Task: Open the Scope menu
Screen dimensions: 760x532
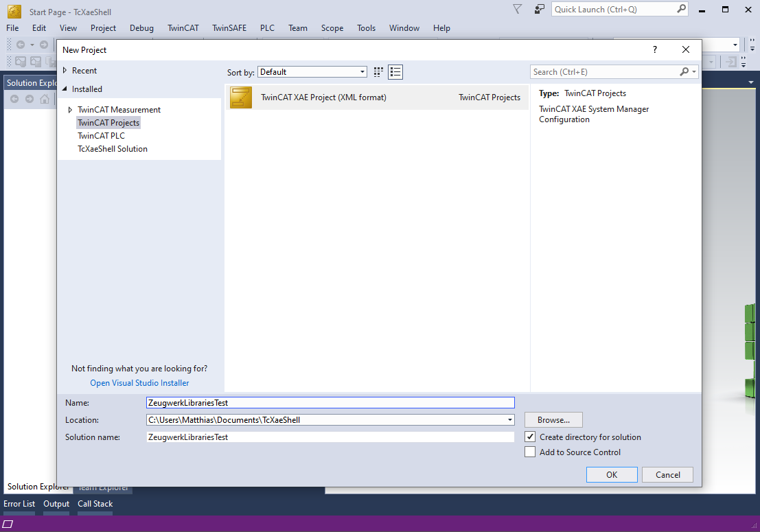Action: pos(332,28)
